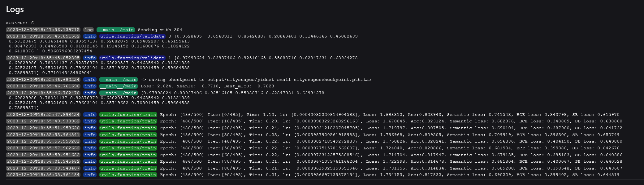This screenshot has width=644, height=185.
Task: Click utils.function/train tag on the Iter:[60/495] line
Action: point(128,155)
